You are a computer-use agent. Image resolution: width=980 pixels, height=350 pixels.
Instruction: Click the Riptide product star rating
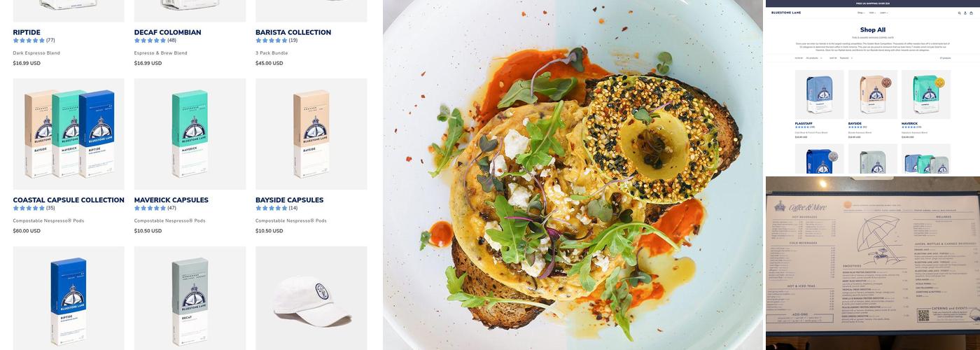pyautogui.click(x=29, y=41)
